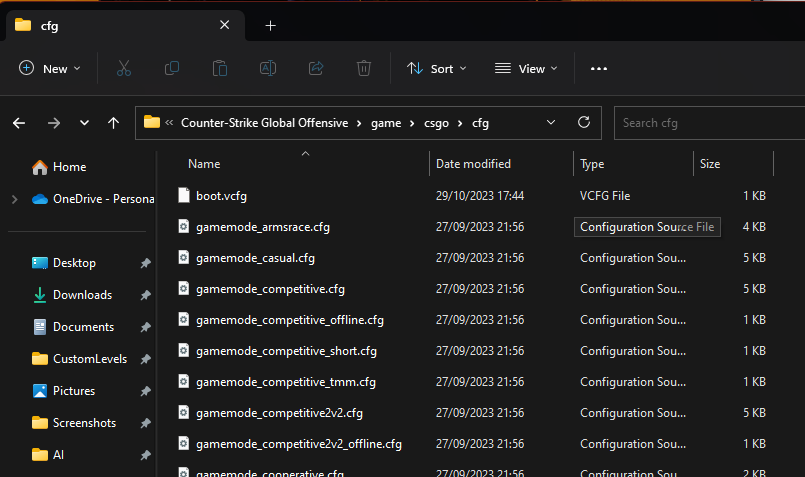
Task: Click cfg breadcrumb in address bar
Action: coord(481,123)
